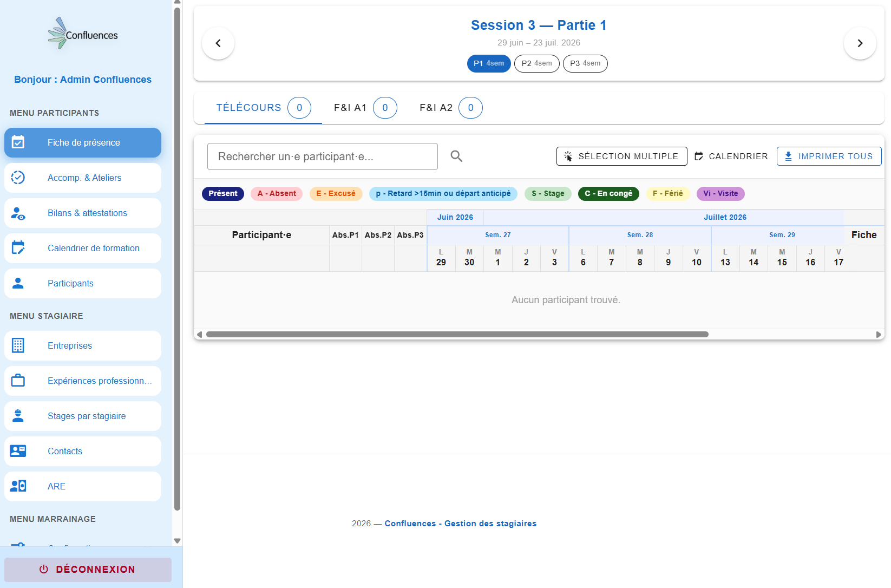Go to the previous session with the left chevron
Image resolution: width=891 pixels, height=588 pixels.
pyautogui.click(x=218, y=43)
